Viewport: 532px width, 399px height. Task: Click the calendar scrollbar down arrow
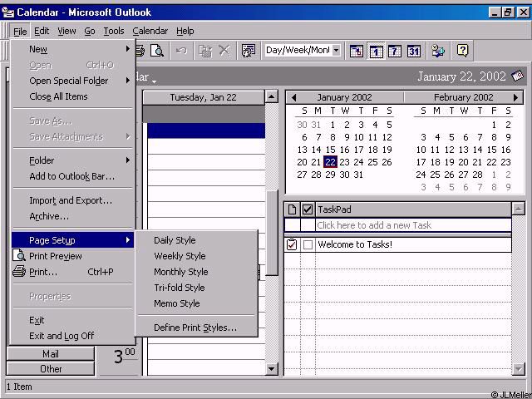272,369
